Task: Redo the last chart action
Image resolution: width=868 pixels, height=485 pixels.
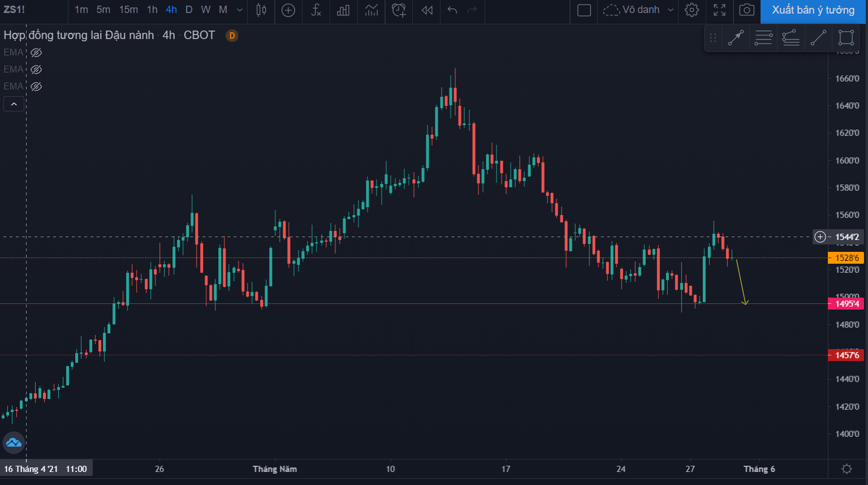Action: coord(472,10)
